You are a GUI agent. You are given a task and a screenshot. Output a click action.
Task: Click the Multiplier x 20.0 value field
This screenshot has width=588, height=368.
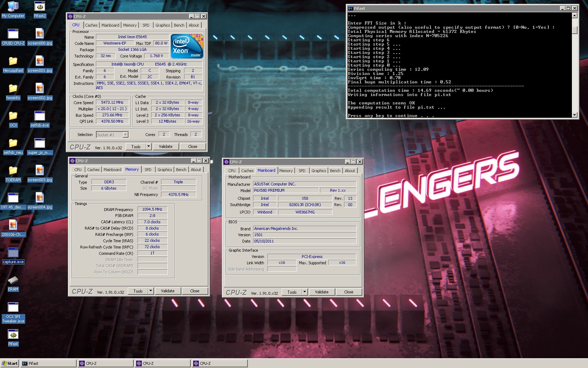point(112,109)
